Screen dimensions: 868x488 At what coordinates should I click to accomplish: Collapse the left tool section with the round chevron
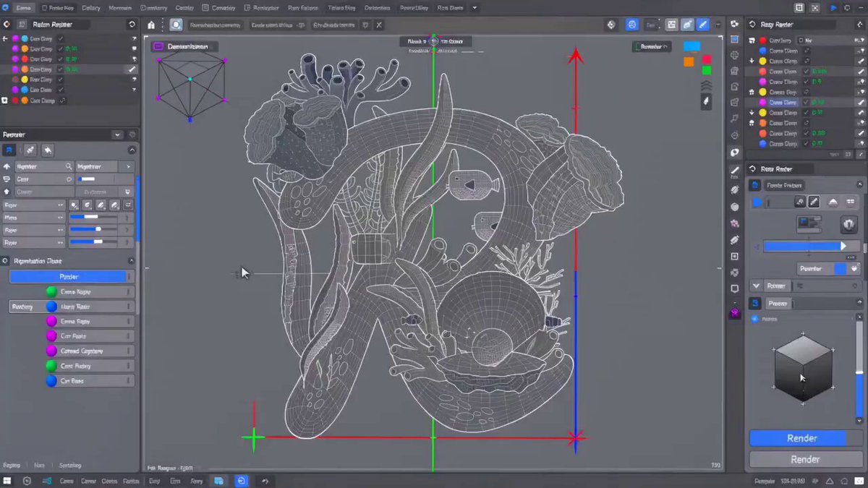coord(132,150)
